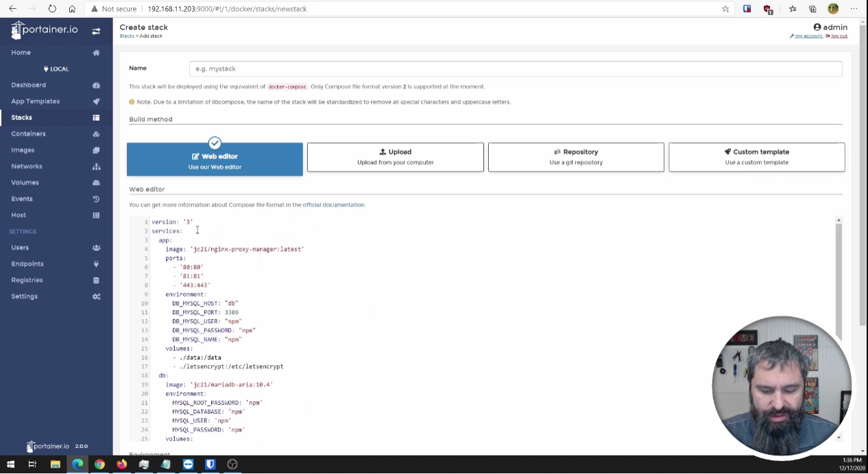Click the taskbar clock
868x474 pixels.
(850, 464)
